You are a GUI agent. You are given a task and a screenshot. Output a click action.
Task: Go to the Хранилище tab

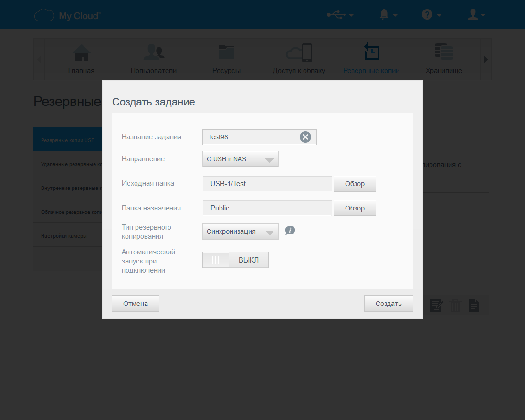[444, 59]
